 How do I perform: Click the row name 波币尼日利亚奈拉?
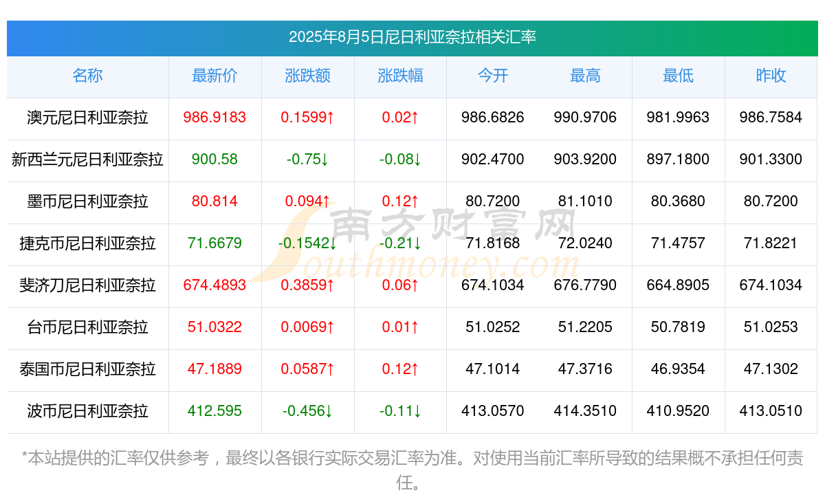tap(87, 411)
